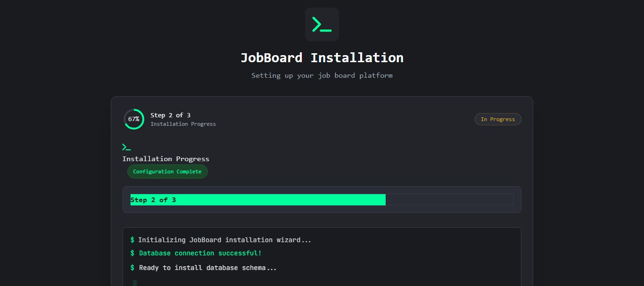Click the Setting up your job board platform subtitle
Viewport: 644px width, 286px height.
[322, 75]
